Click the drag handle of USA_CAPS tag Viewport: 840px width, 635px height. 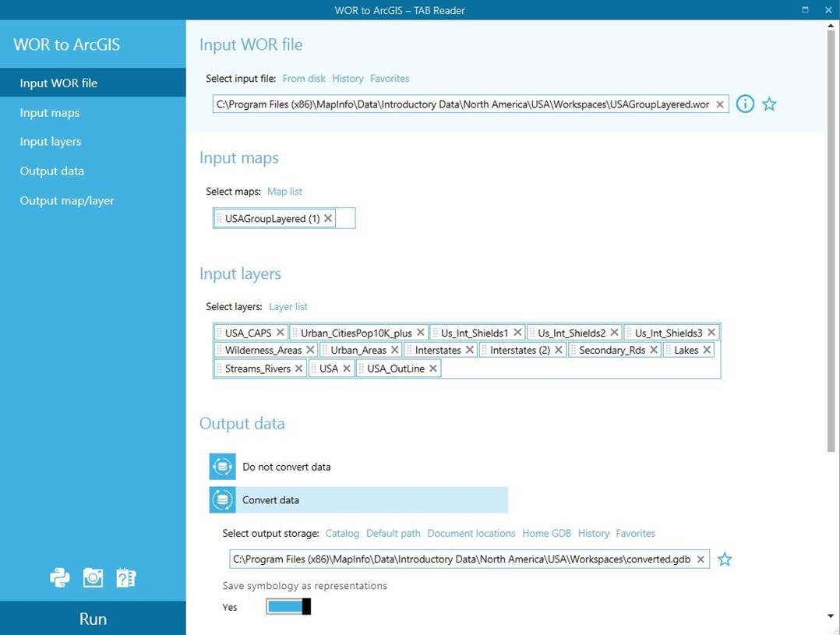pyautogui.click(x=219, y=333)
